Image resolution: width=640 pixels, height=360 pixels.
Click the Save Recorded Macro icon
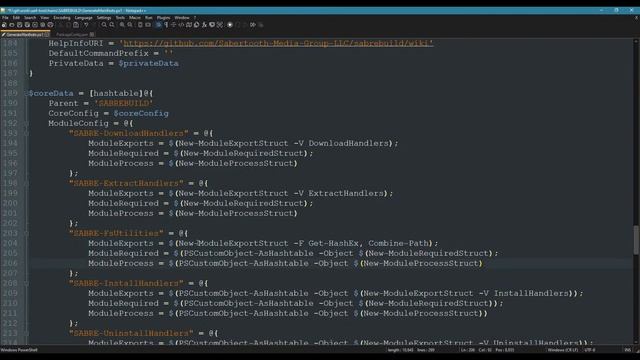click(x=261, y=25)
